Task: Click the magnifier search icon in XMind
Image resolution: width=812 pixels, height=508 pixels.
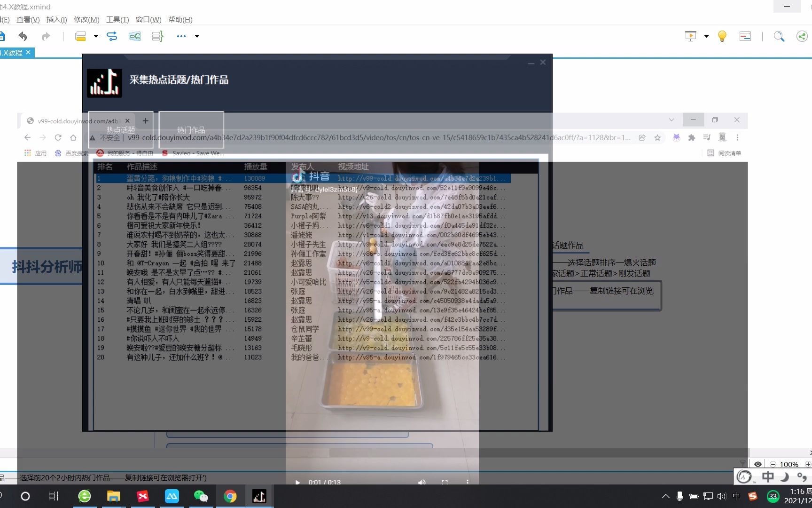Action: tap(779, 36)
